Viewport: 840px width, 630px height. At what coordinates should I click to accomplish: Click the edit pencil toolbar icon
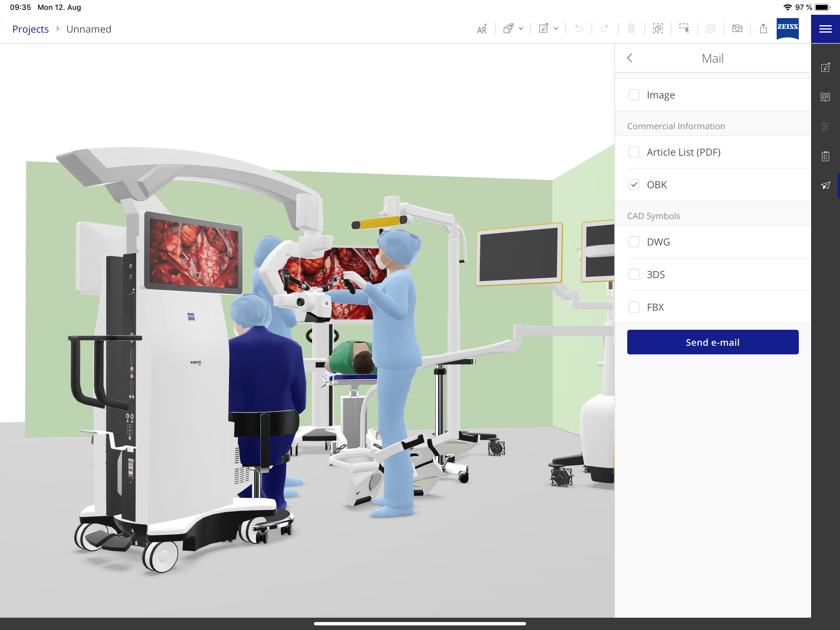pos(543,29)
